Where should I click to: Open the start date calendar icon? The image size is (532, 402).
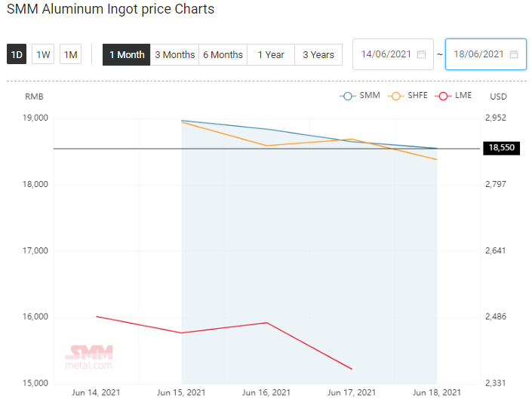[x=421, y=54]
